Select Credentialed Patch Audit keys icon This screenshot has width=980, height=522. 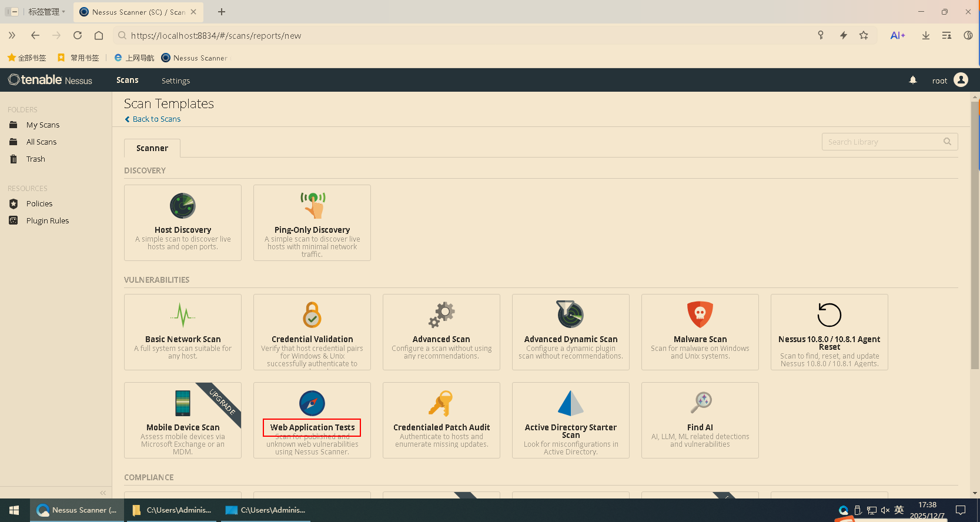[441, 403]
